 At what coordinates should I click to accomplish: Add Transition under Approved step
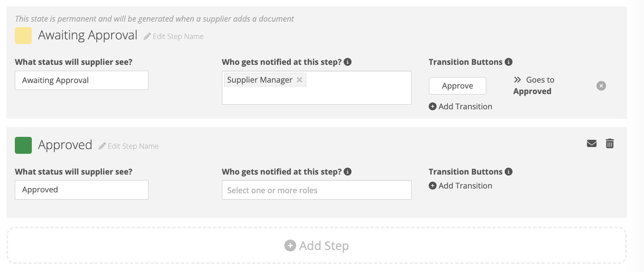pyautogui.click(x=460, y=186)
